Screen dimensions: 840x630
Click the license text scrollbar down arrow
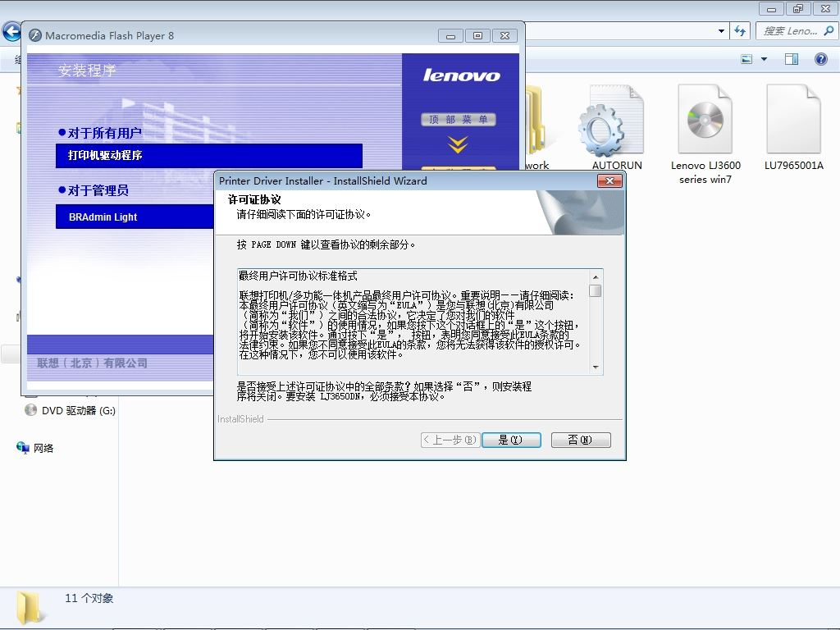596,367
